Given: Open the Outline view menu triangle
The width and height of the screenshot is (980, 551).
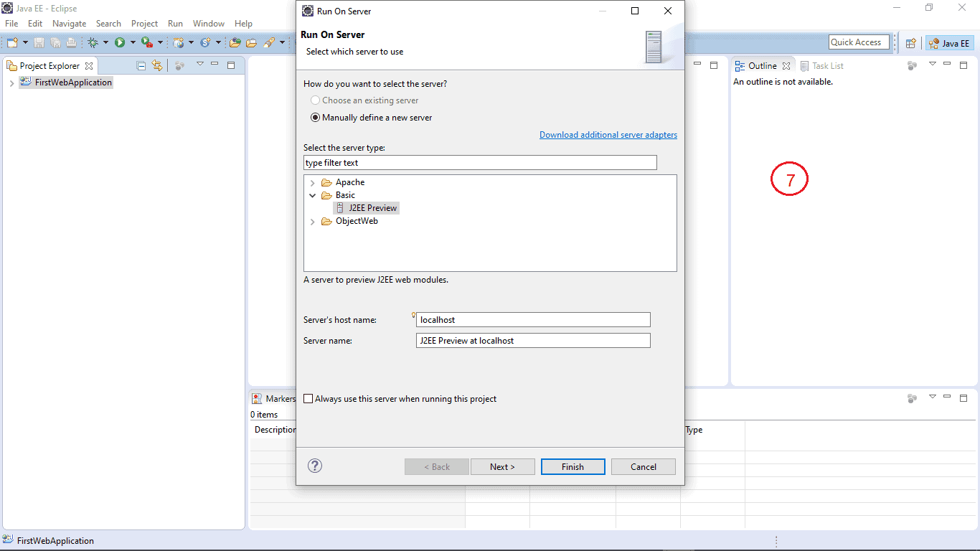Looking at the screenshot, I should tap(933, 65).
